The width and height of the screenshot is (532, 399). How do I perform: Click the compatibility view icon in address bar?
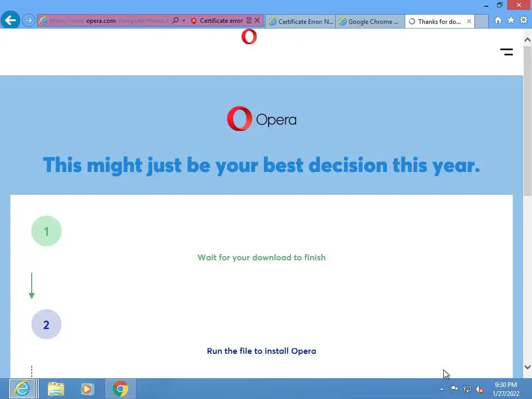tap(249, 21)
